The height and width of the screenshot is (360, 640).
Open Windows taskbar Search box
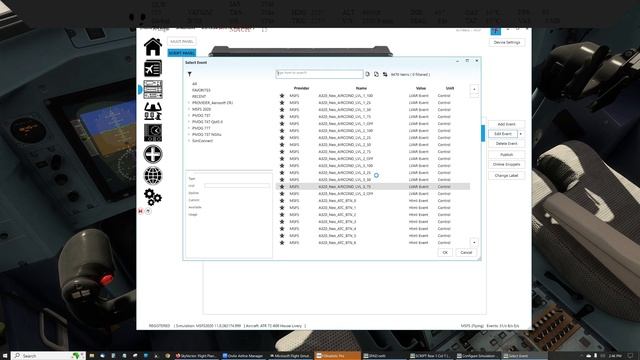coord(48,356)
